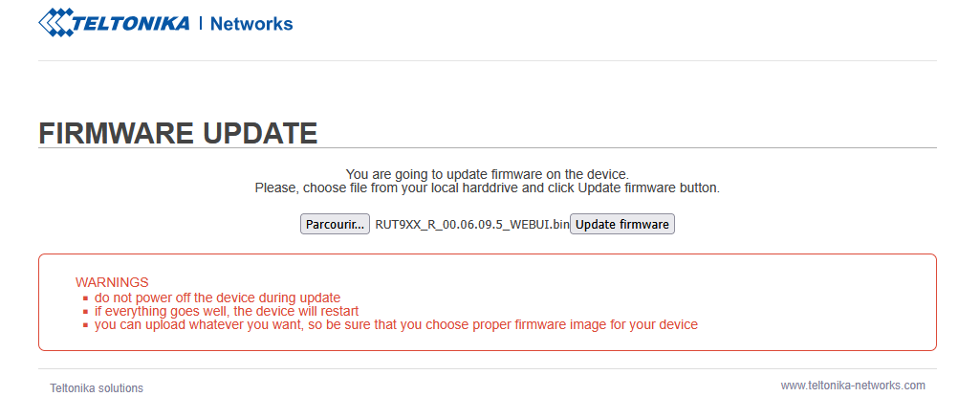Open the Teltonika solutions footer link
980x419 pixels.
click(97, 388)
